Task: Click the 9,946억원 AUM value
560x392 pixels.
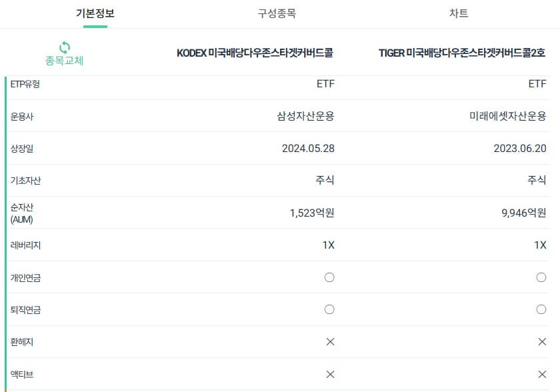Action: coord(523,213)
